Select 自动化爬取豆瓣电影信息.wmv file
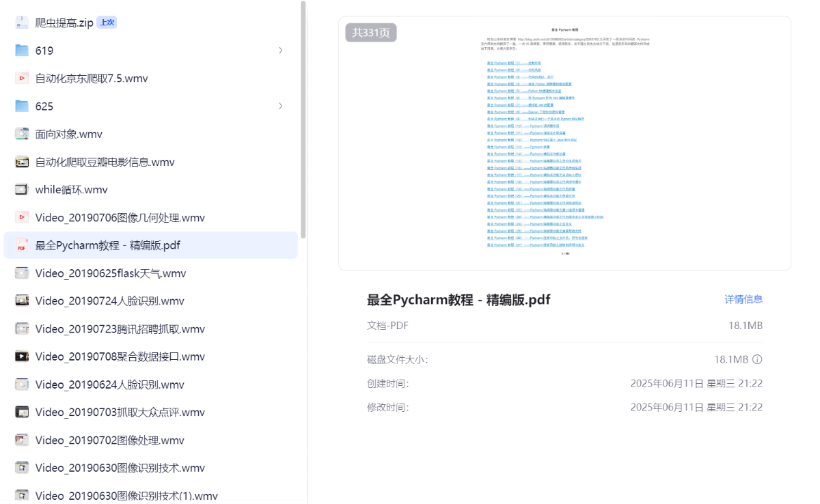Image resolution: width=820 pixels, height=504 pixels. (x=105, y=162)
